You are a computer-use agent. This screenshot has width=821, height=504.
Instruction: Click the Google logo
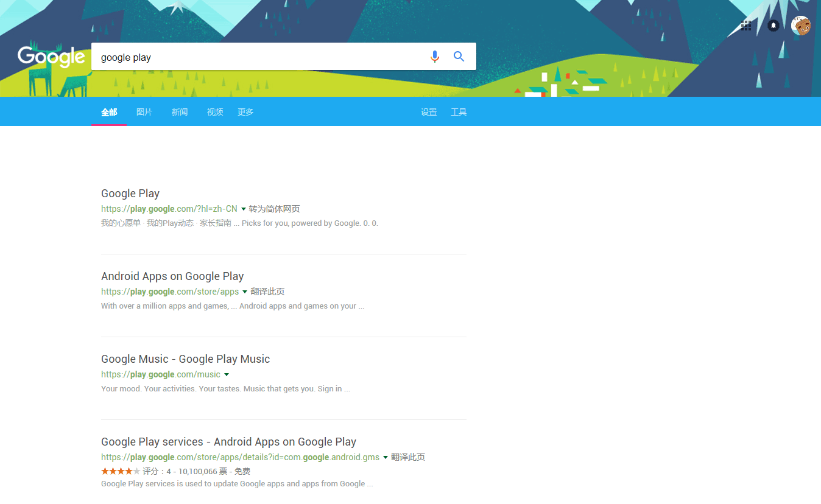coord(51,57)
